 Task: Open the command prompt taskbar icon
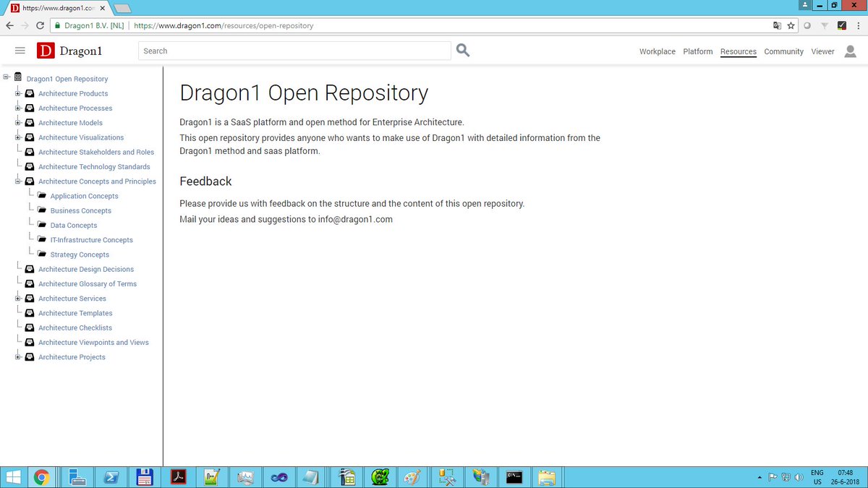click(514, 477)
